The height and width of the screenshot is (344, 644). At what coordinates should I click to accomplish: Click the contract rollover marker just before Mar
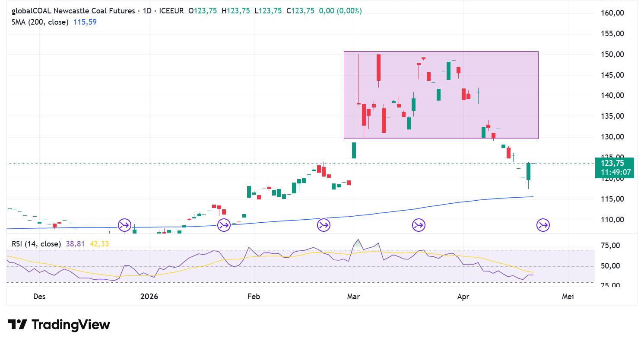(x=324, y=225)
